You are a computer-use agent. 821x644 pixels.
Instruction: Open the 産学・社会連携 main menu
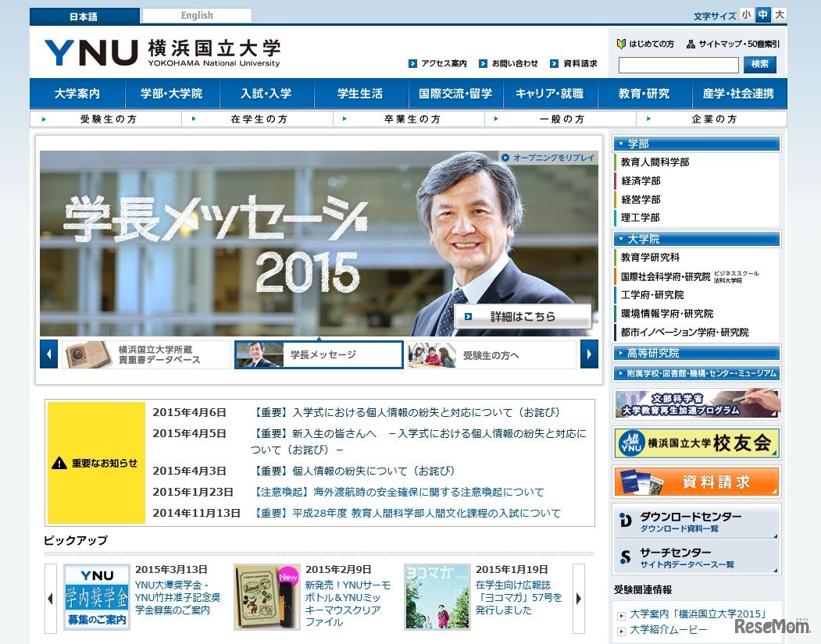pyautogui.click(x=739, y=94)
